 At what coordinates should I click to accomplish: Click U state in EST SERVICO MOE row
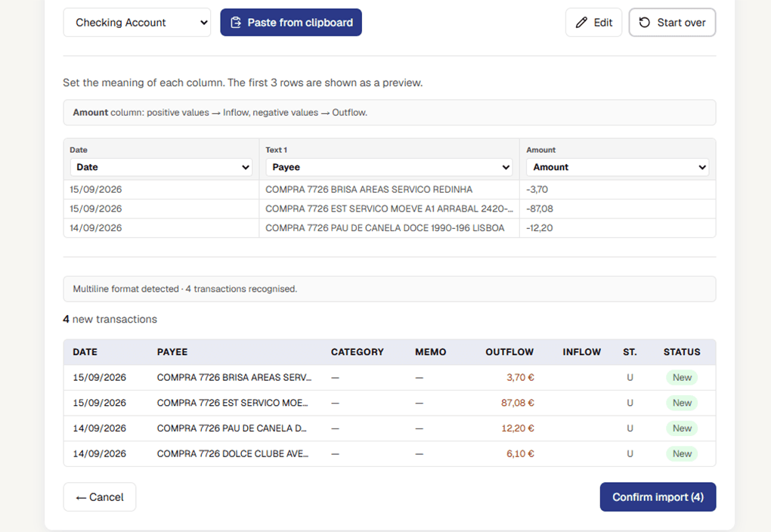[630, 404]
